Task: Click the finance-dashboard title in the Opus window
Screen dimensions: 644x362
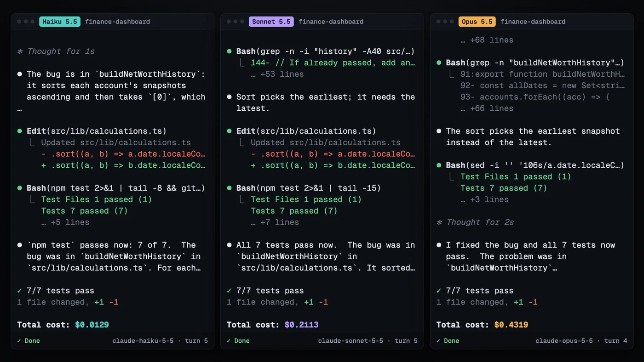Action: click(x=533, y=22)
